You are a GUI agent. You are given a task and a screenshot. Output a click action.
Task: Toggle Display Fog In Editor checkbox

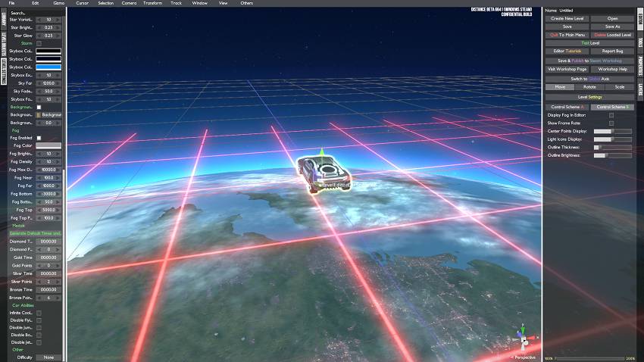(x=611, y=114)
